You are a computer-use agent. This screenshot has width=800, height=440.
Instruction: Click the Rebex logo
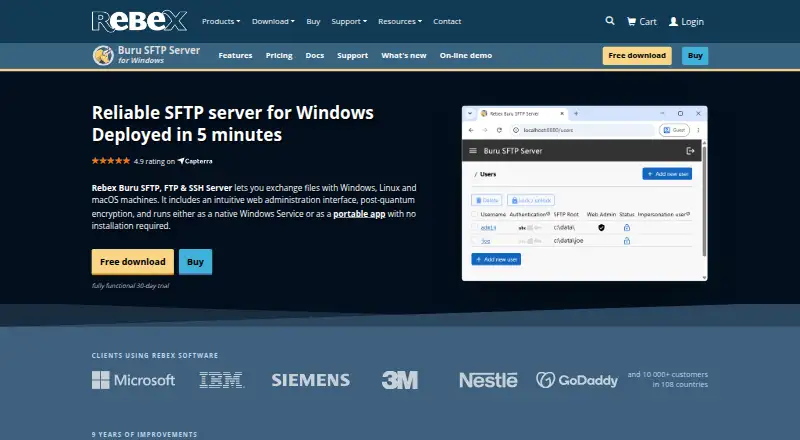[139, 21]
